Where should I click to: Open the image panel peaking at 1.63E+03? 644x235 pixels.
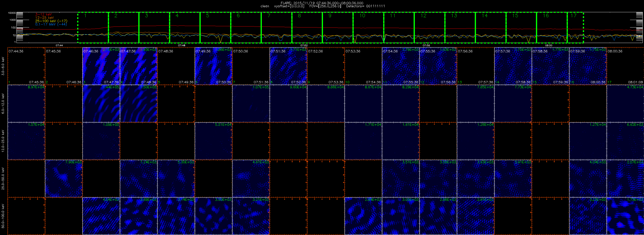point(438,66)
